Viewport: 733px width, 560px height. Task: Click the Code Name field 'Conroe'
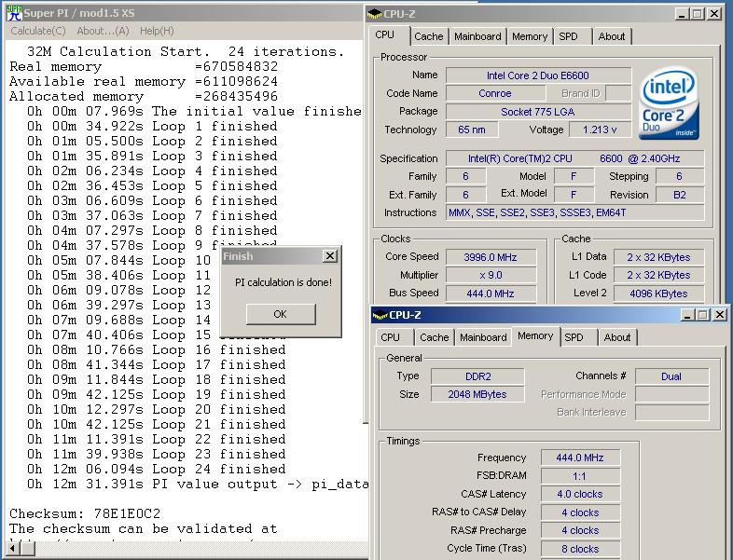pyautogui.click(x=495, y=93)
